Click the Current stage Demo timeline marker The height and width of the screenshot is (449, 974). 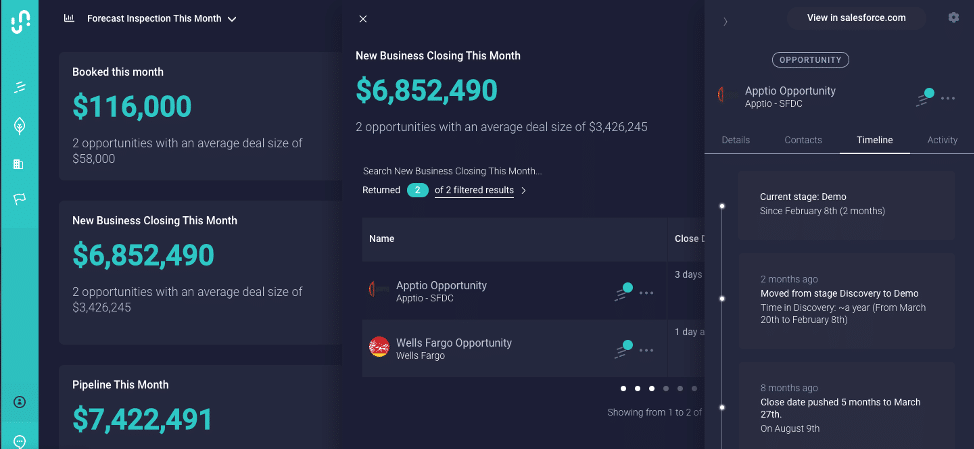pos(722,205)
